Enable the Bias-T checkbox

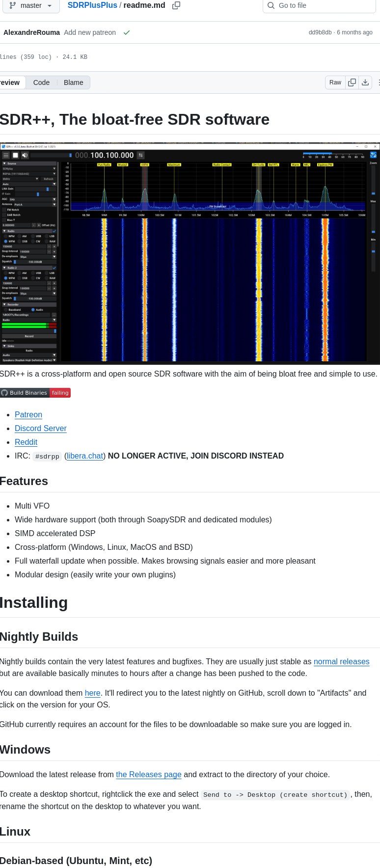[x=4, y=220]
